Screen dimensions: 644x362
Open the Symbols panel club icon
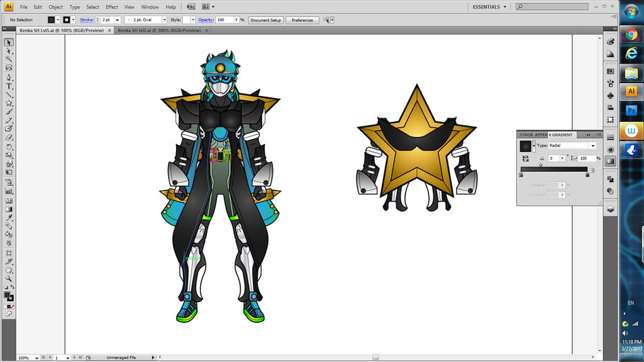pyautogui.click(x=611, y=96)
